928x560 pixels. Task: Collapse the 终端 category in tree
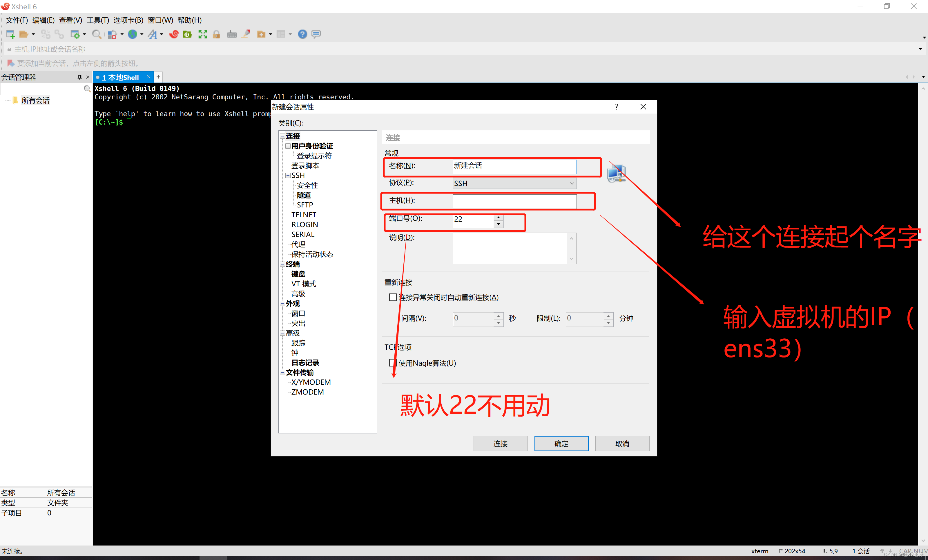coord(282,264)
